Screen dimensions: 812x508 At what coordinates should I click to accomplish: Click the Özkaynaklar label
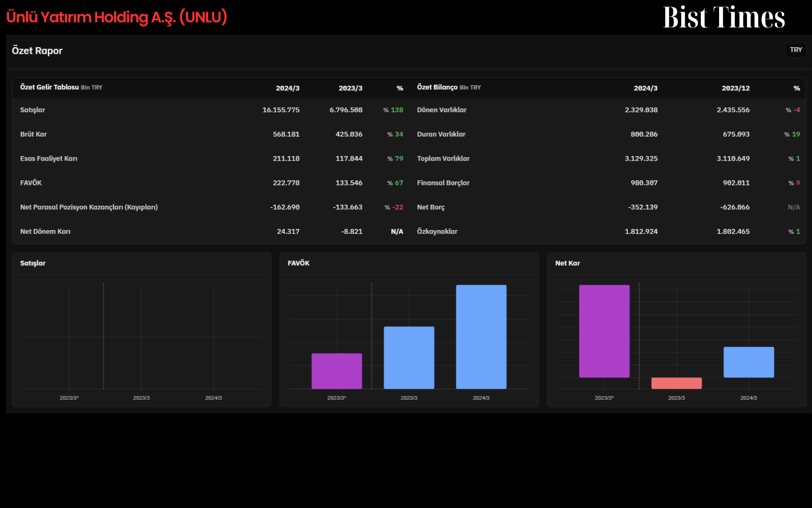click(x=437, y=232)
